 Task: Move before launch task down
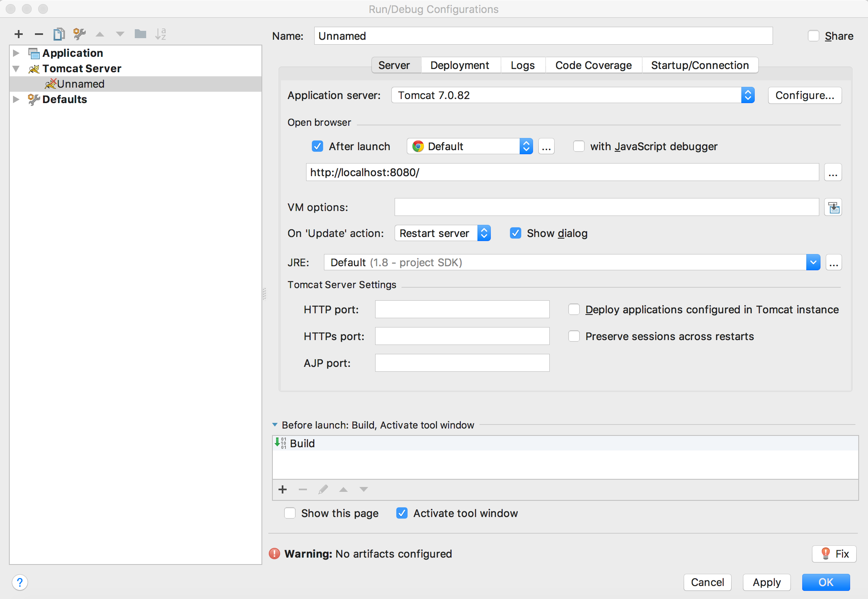[x=364, y=489]
